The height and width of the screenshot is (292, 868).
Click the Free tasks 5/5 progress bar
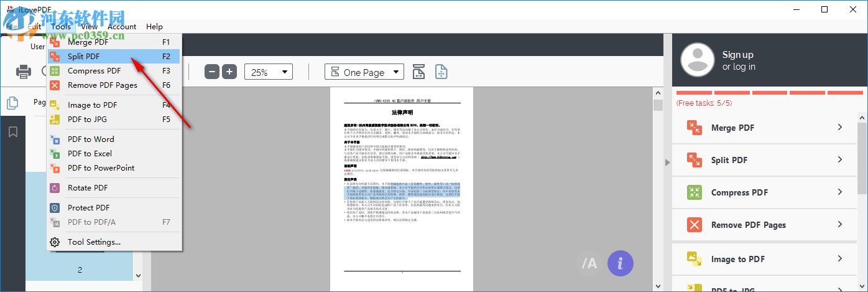point(770,93)
